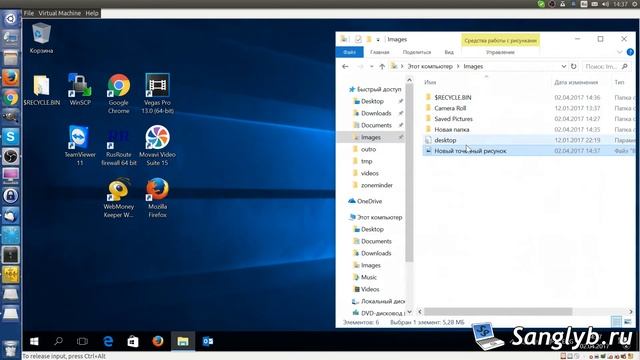
Task: Go up one folder level in Explorer
Action: tap(382, 66)
